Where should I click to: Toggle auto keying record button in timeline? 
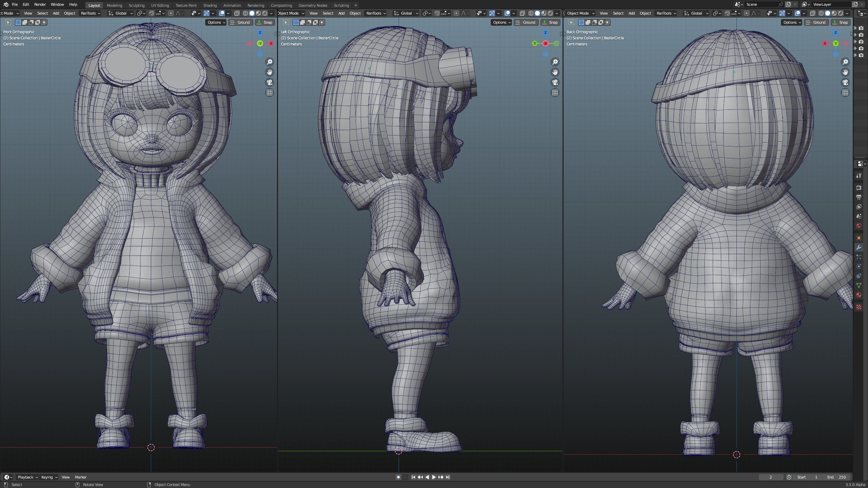pos(398,477)
